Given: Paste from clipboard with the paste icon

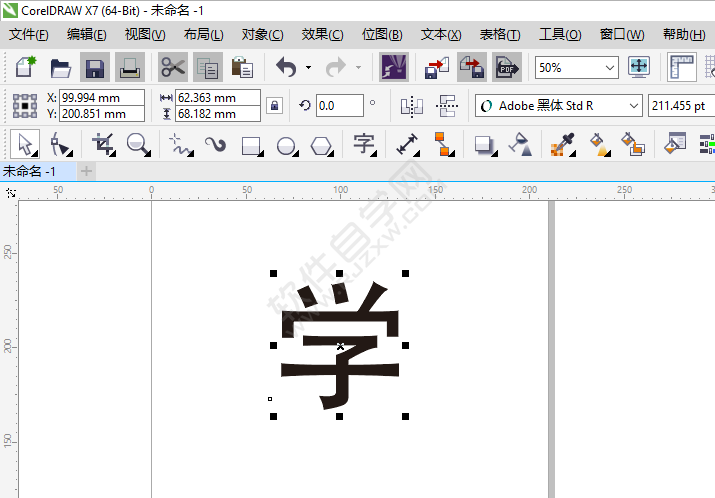Looking at the screenshot, I should pos(242,67).
